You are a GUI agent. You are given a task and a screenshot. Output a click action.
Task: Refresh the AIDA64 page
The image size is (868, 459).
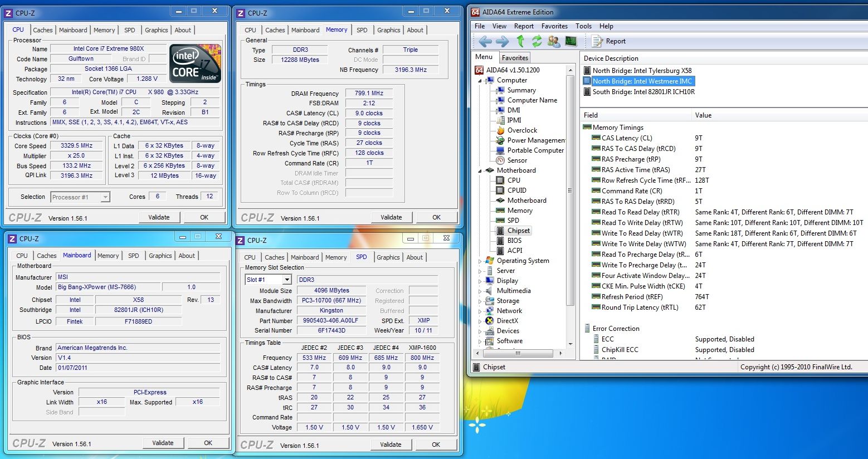[x=537, y=41]
